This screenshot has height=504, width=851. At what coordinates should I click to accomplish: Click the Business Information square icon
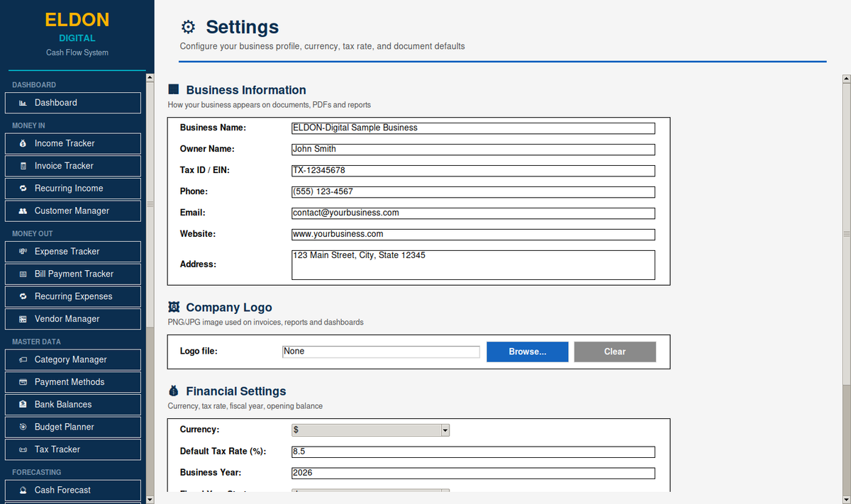point(173,90)
